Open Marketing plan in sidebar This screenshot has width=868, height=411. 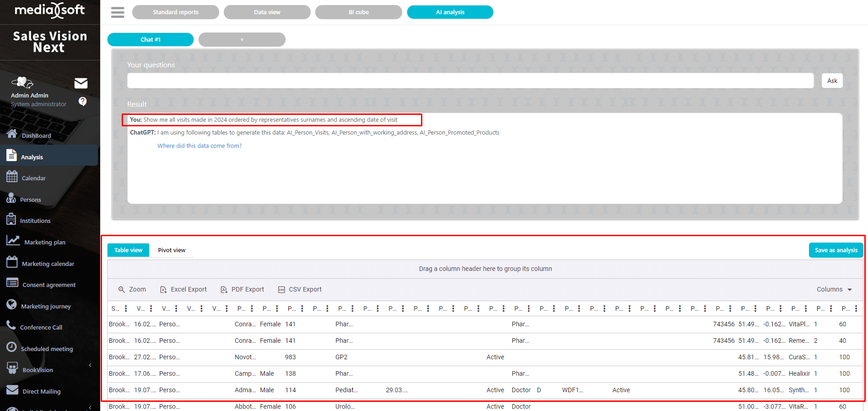44,242
